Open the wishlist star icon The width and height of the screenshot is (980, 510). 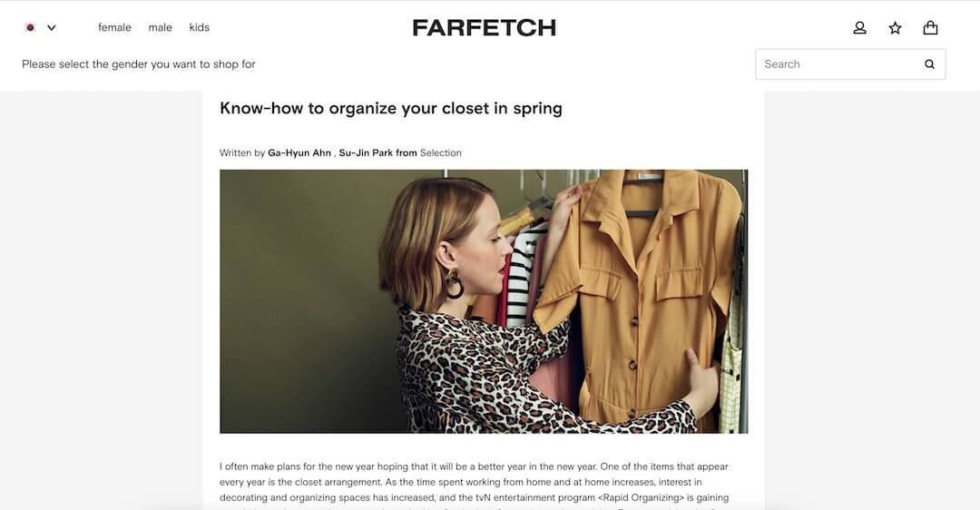(x=895, y=27)
